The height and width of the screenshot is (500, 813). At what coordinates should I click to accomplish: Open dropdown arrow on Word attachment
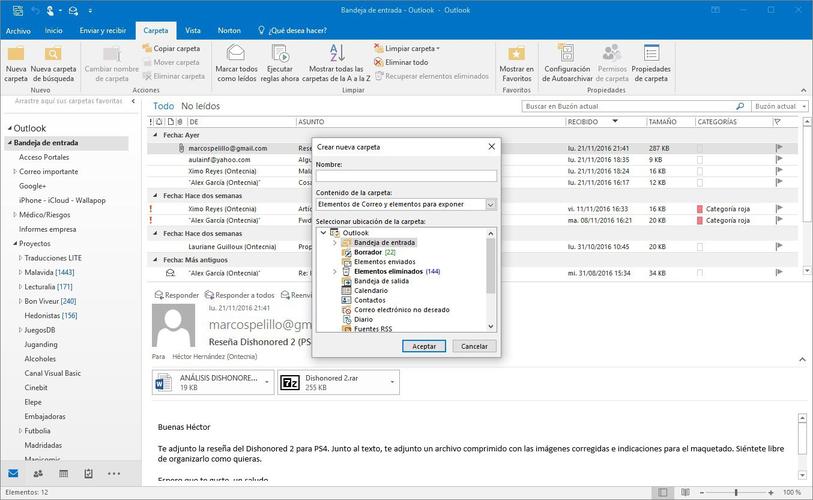[267, 382]
